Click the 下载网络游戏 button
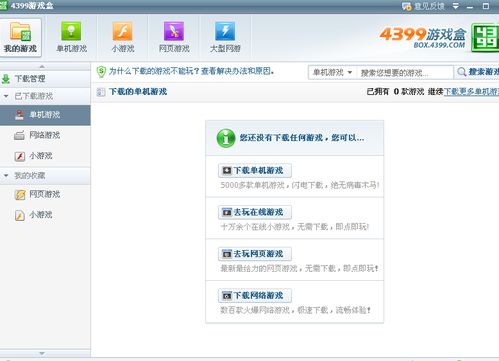The width and height of the screenshot is (499, 361). point(255,296)
